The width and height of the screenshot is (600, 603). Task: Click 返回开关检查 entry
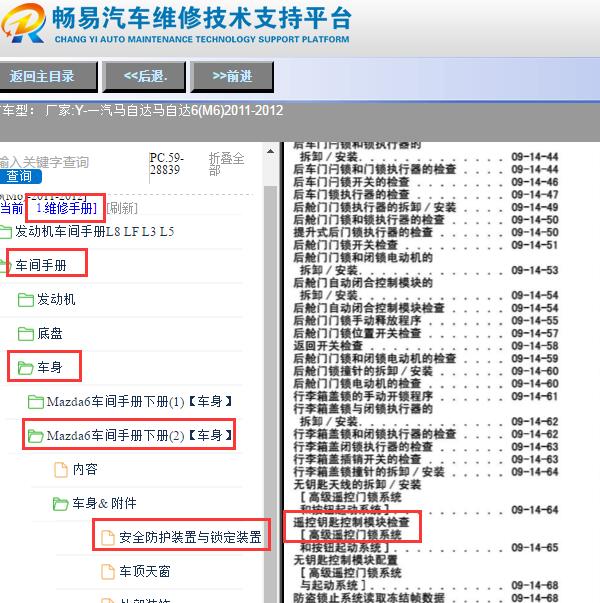328,346
